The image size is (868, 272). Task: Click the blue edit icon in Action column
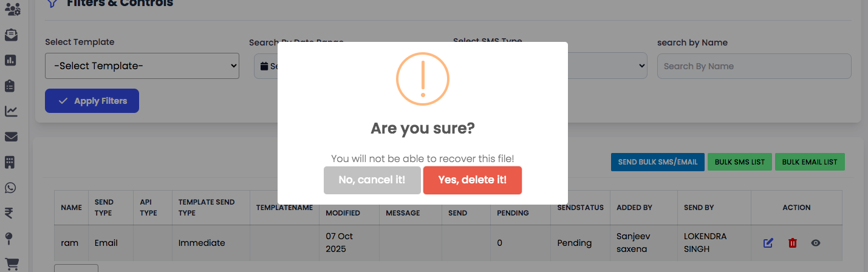[768, 243]
